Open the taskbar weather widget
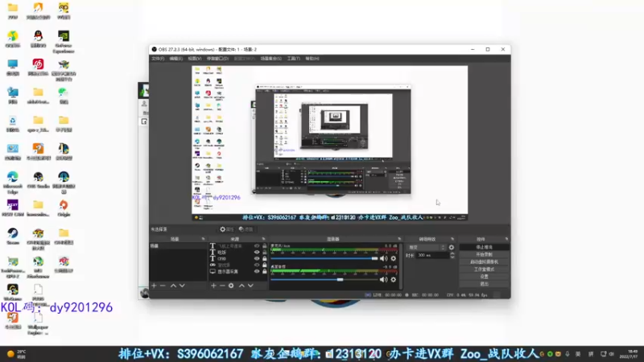 (16, 354)
